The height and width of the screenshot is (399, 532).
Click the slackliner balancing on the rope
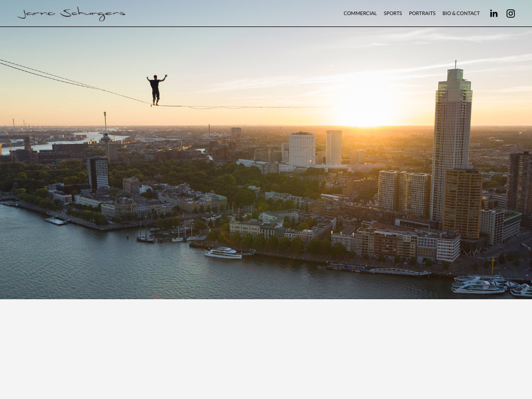pyautogui.click(x=156, y=89)
